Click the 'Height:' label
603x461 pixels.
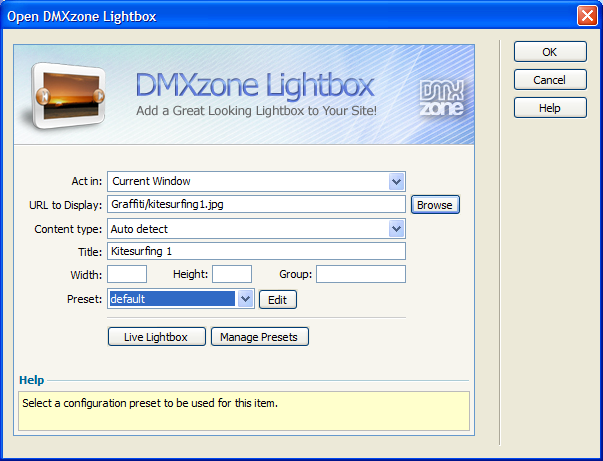pyautogui.click(x=190, y=275)
